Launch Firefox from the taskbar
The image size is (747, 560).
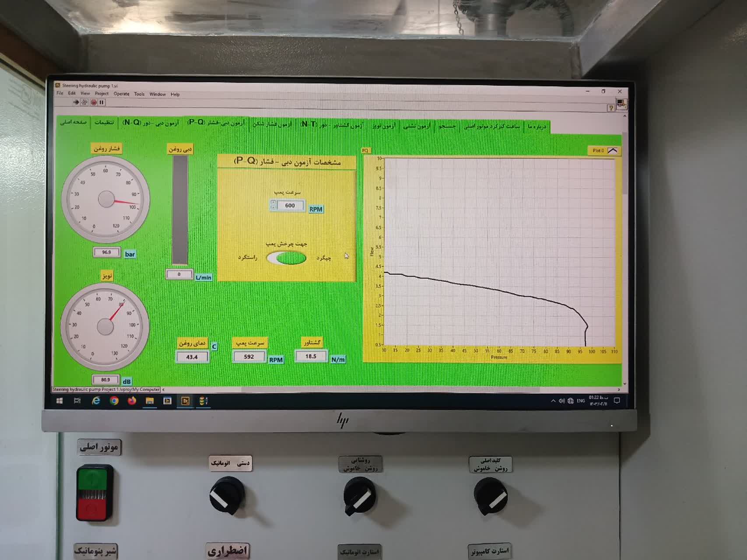pyautogui.click(x=132, y=401)
